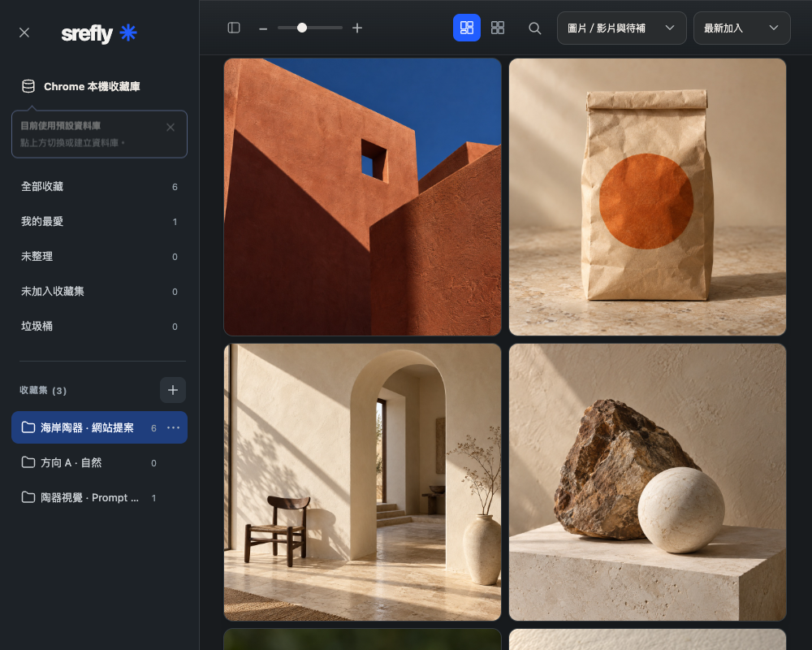Open the rock and stone sphere image
812x650 pixels.
[647, 482]
